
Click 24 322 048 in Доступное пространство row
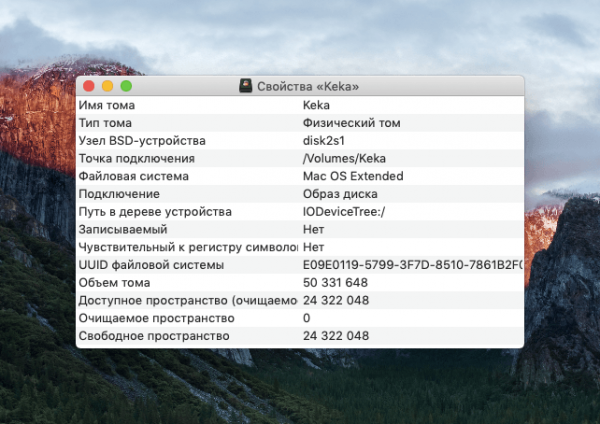pos(336,300)
